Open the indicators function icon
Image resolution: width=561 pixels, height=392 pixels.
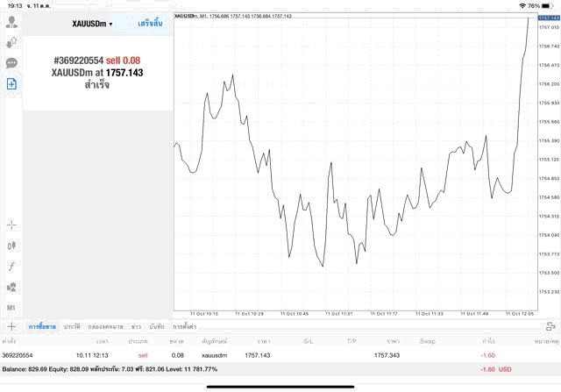[12, 266]
